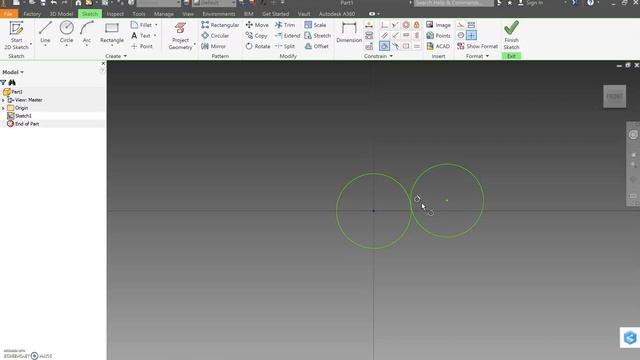Click Sign In
640x360 pixels.
click(x=534, y=3)
